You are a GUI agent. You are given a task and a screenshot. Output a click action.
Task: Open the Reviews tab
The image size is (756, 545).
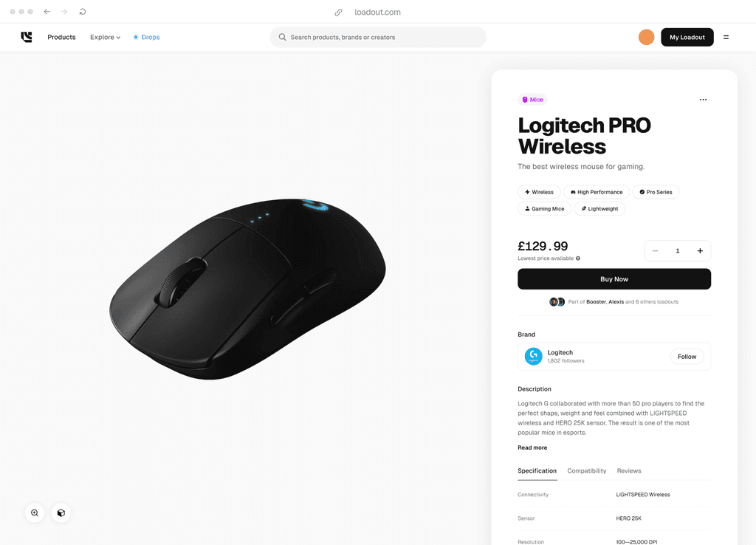[x=629, y=470]
